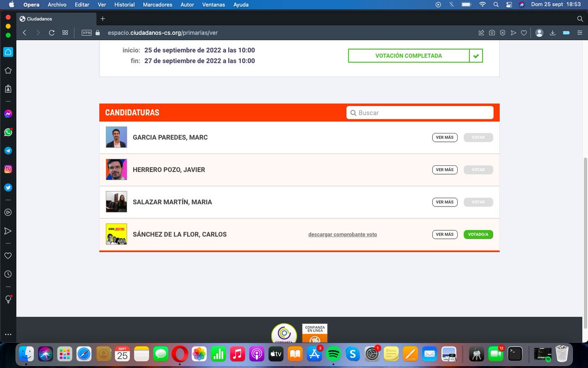Reload the current page
The width and height of the screenshot is (588, 368).
(x=51, y=33)
